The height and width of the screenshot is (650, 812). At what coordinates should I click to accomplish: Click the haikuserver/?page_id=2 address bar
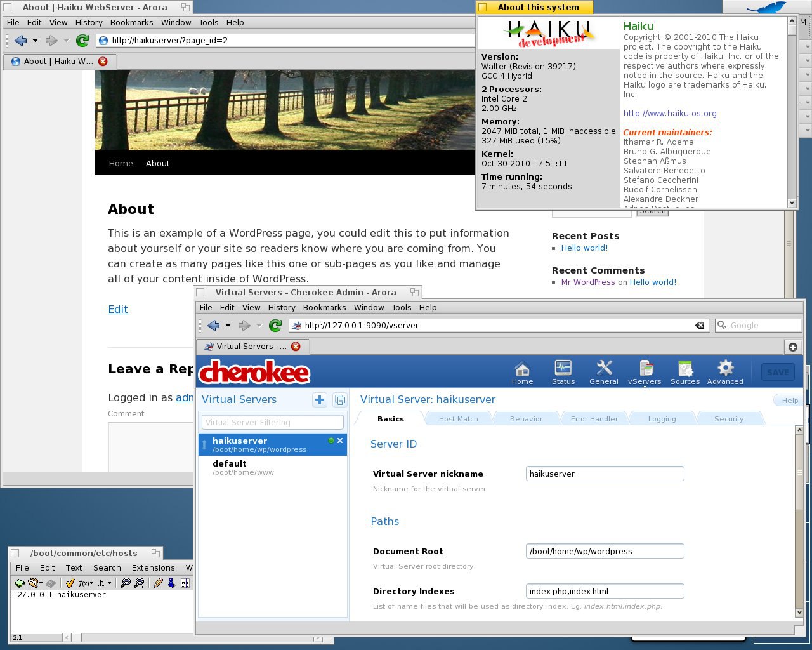pyautogui.click(x=285, y=41)
